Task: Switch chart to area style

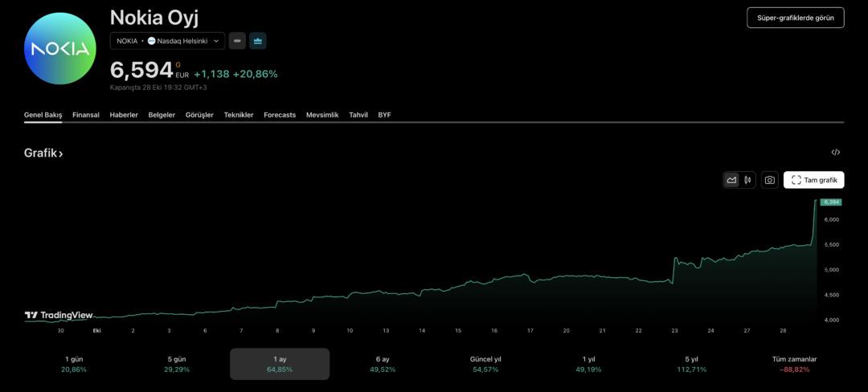Action: 731,180
